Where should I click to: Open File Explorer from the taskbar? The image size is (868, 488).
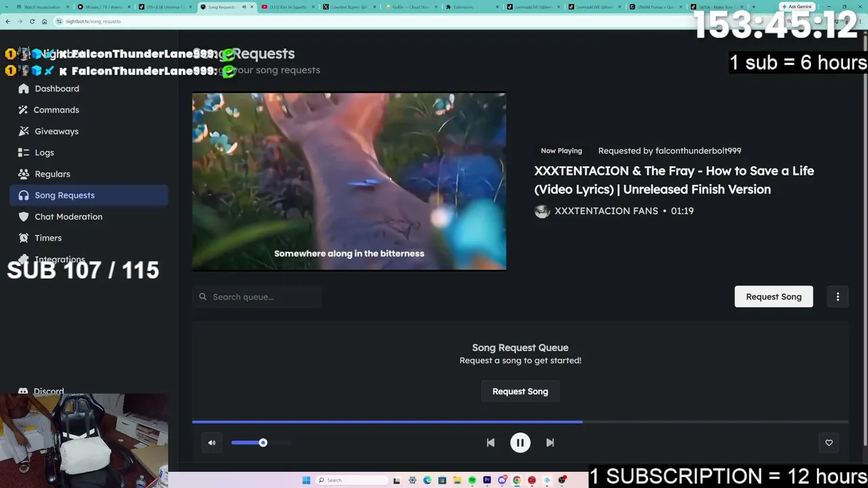tap(457, 481)
